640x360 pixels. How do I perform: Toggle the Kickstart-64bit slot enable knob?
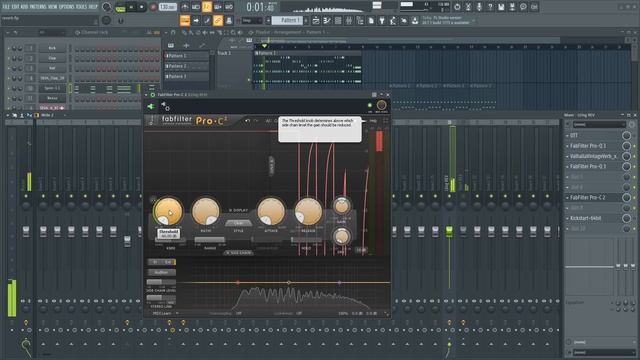(x=626, y=218)
